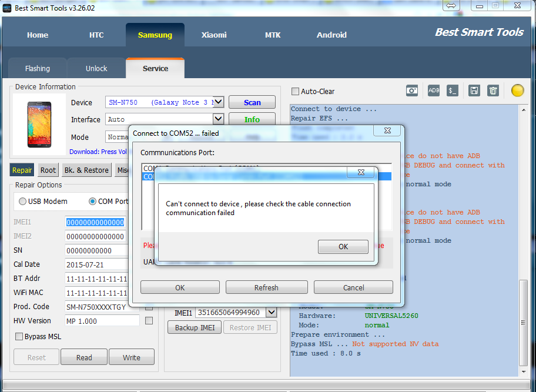Click the WiFi MAC input field
The width and height of the screenshot is (536, 392).
(x=97, y=293)
